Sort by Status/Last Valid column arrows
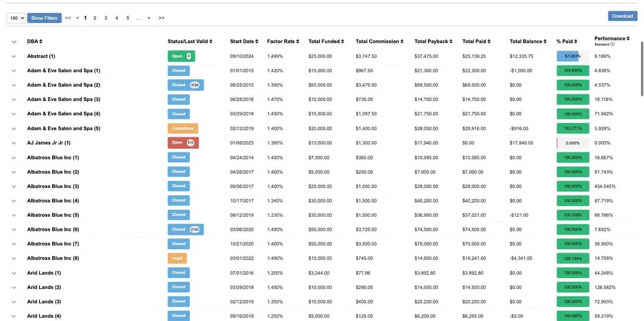Image resolution: width=644 pixels, height=321 pixels. coord(211,42)
